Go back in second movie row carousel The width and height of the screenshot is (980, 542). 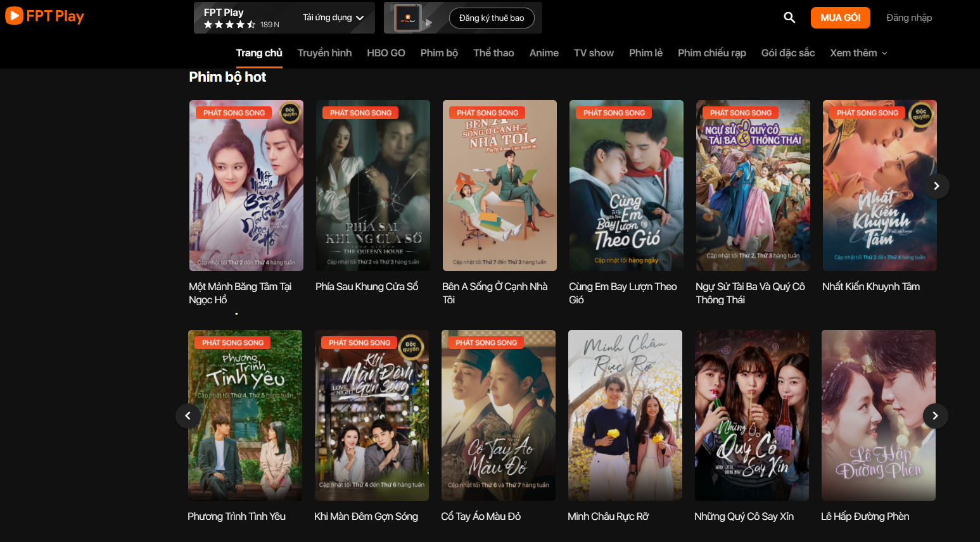188,415
